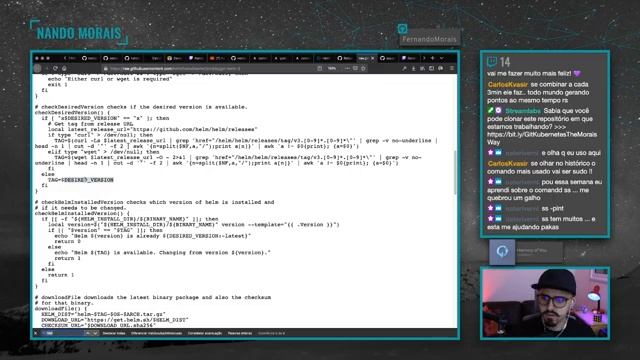Use the browser page vertical scrollbar
This screenshot has height=360, width=640.
(455, 172)
